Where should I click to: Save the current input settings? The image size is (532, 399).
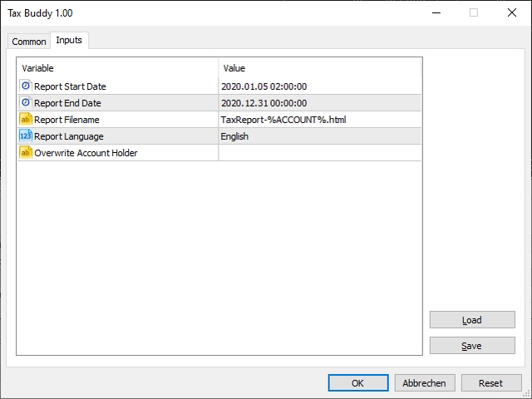(471, 346)
